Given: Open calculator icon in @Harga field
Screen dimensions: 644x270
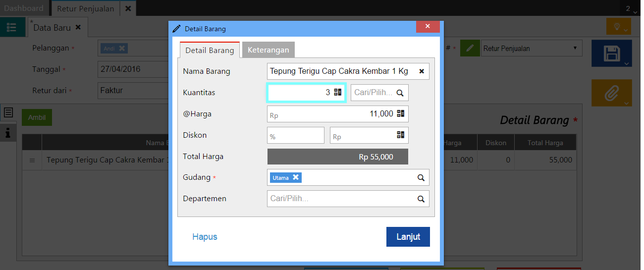Looking at the screenshot, I should point(401,114).
